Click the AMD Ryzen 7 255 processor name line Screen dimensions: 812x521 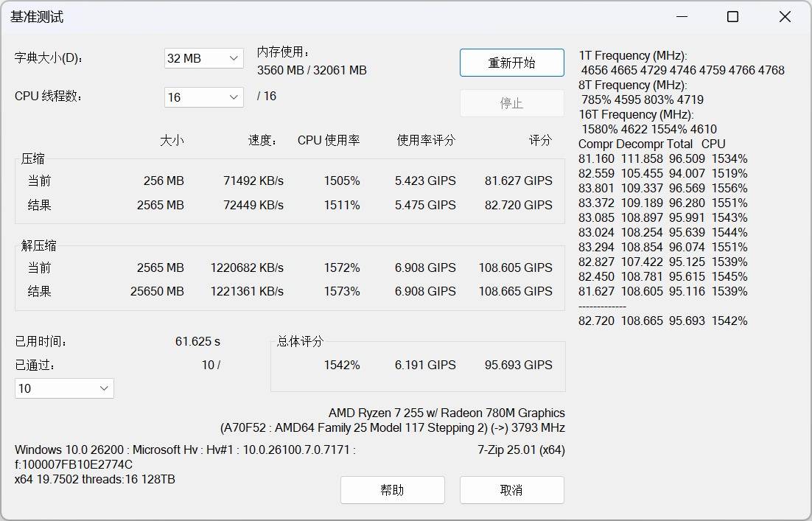pyautogui.click(x=447, y=413)
